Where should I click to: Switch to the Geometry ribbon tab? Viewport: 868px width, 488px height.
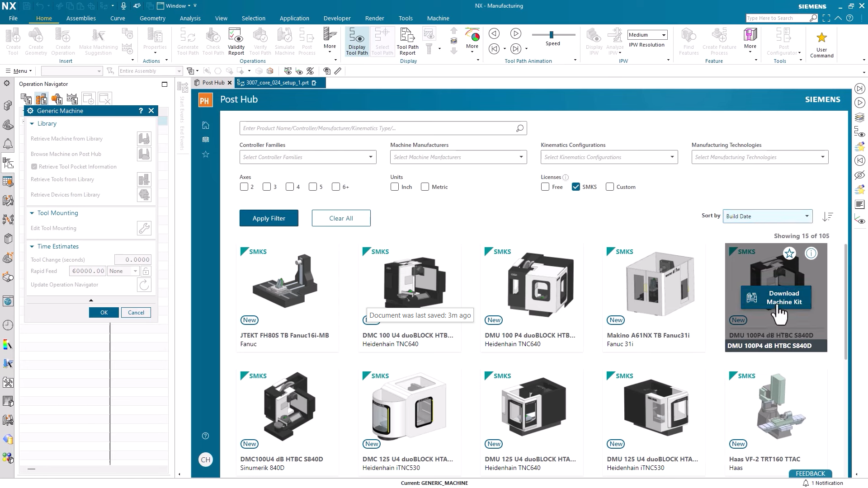[152, 18]
